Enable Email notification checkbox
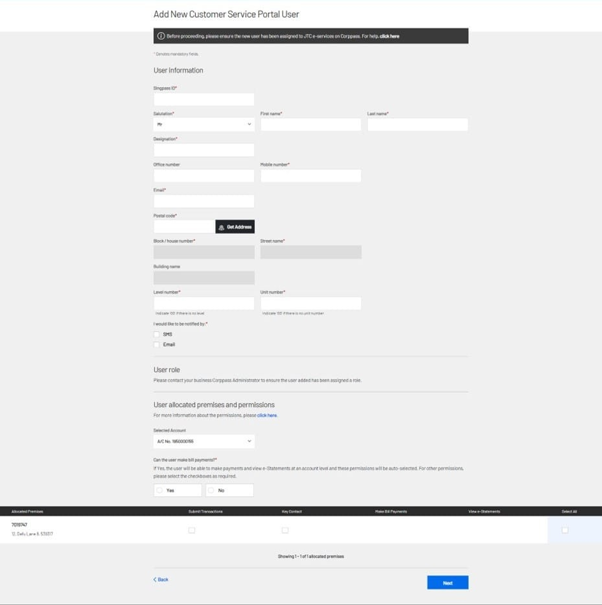 point(157,345)
